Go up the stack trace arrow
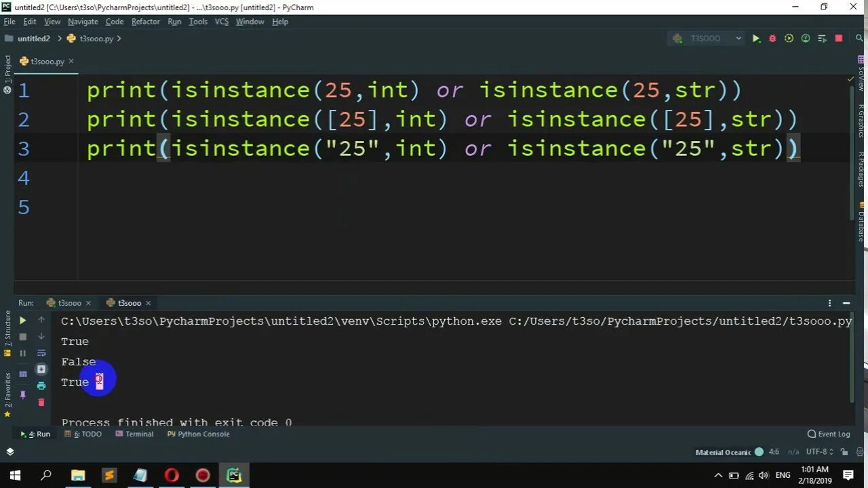The image size is (868, 488). pos(41,320)
